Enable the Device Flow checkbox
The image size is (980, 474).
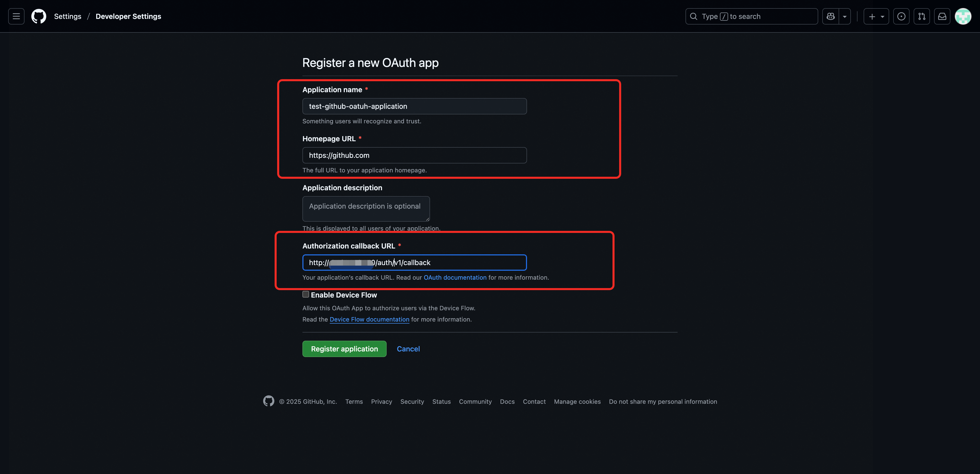pyautogui.click(x=305, y=294)
